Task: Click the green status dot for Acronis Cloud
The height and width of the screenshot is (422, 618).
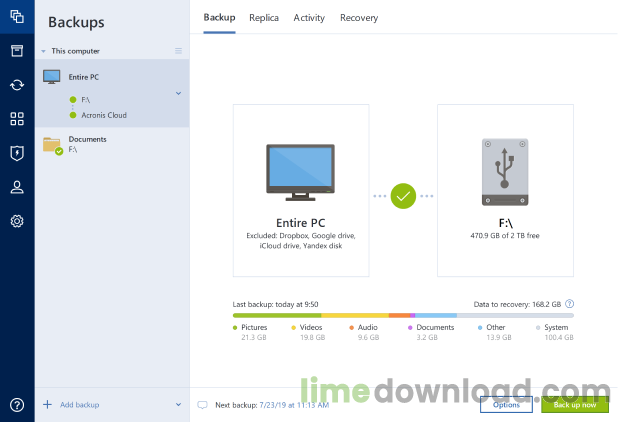Action: [x=73, y=115]
